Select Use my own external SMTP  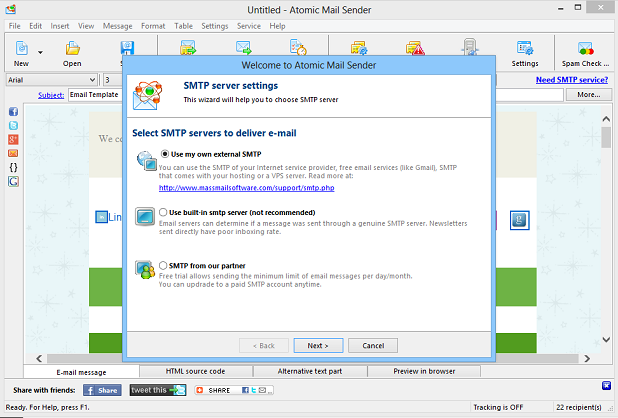165,154
